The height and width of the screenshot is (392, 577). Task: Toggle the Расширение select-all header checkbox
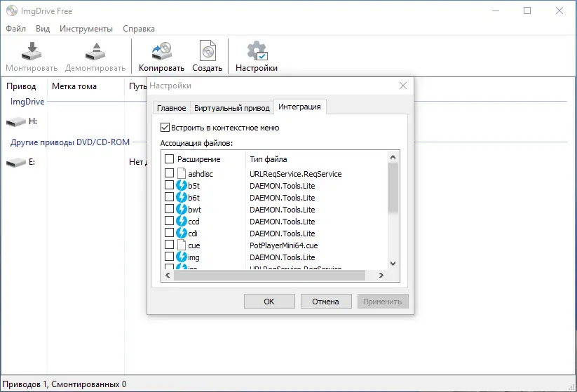tap(169, 159)
